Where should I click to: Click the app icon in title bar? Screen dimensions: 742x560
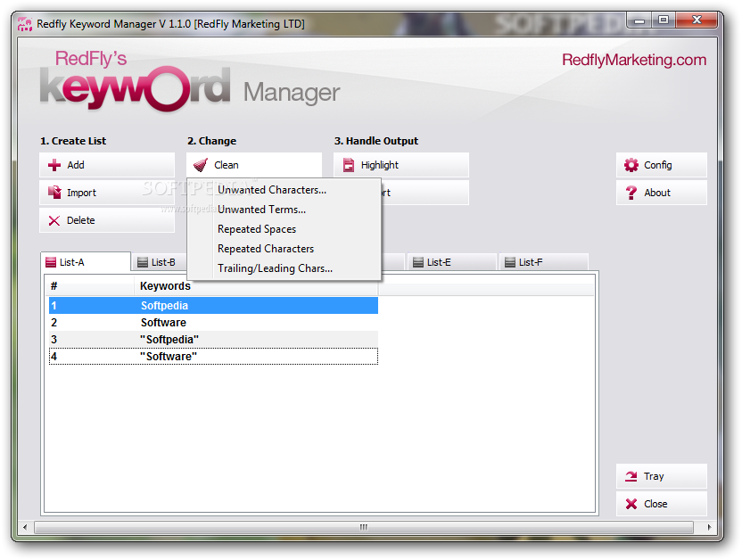point(25,24)
